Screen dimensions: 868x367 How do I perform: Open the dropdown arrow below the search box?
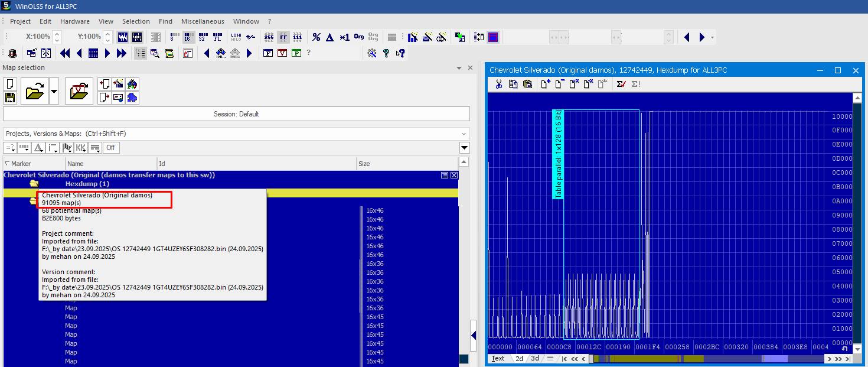[x=464, y=148]
